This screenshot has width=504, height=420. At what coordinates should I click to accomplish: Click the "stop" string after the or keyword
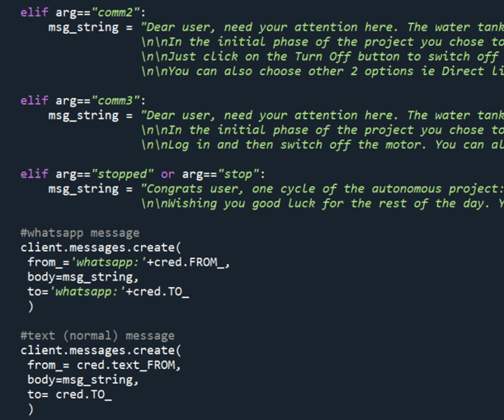coord(238,174)
